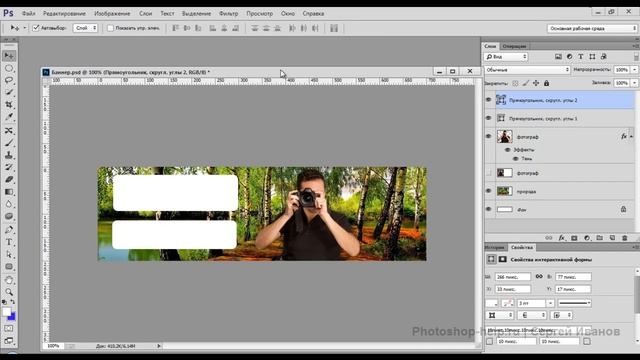Open the shape fill color swatch in Properties
The image size is (640, 360).
pos(492,303)
